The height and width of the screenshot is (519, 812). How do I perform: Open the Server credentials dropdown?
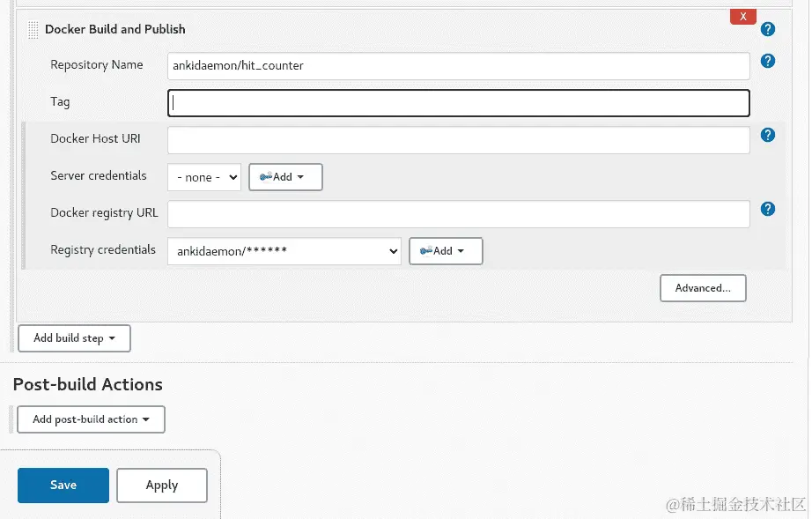204,177
